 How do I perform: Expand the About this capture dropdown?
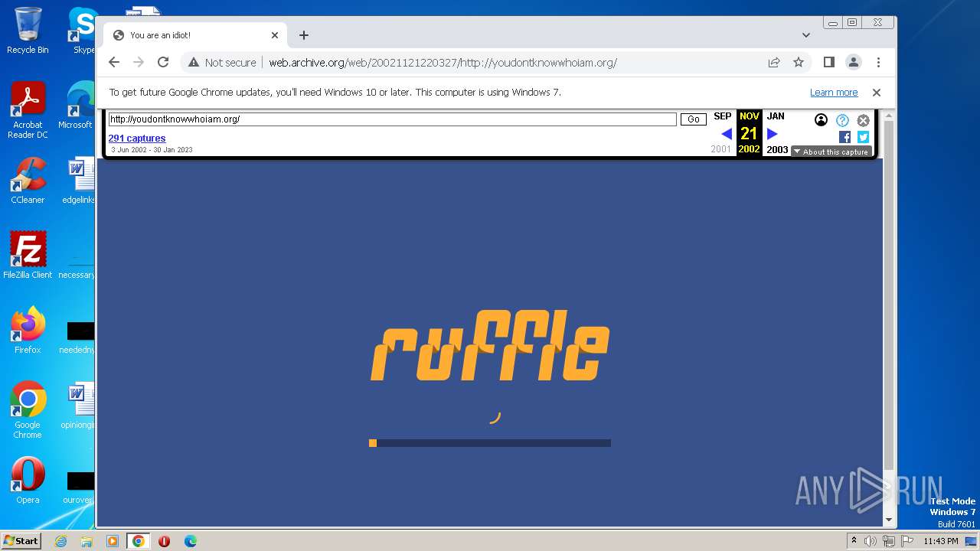point(831,152)
